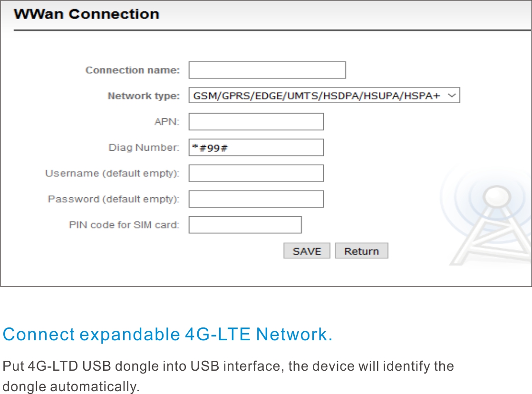This screenshot has height=394, width=532.
Task: Click the Diag Number field containing *#99#
Action: click(x=256, y=147)
